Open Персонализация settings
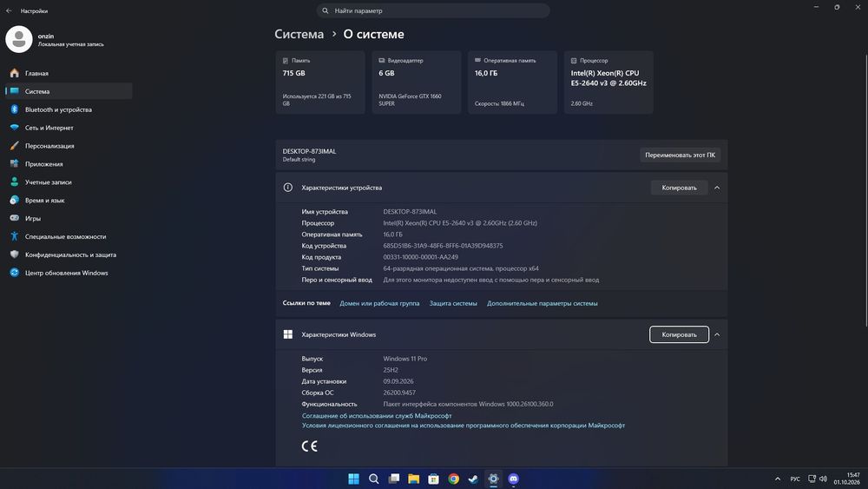868x489 pixels. click(69, 146)
